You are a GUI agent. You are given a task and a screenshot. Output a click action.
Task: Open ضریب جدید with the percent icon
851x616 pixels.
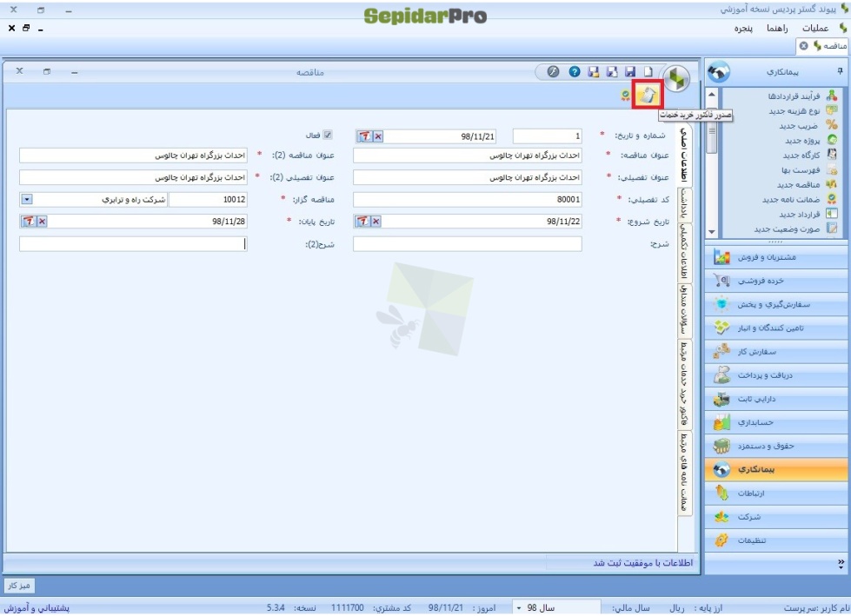(808, 126)
